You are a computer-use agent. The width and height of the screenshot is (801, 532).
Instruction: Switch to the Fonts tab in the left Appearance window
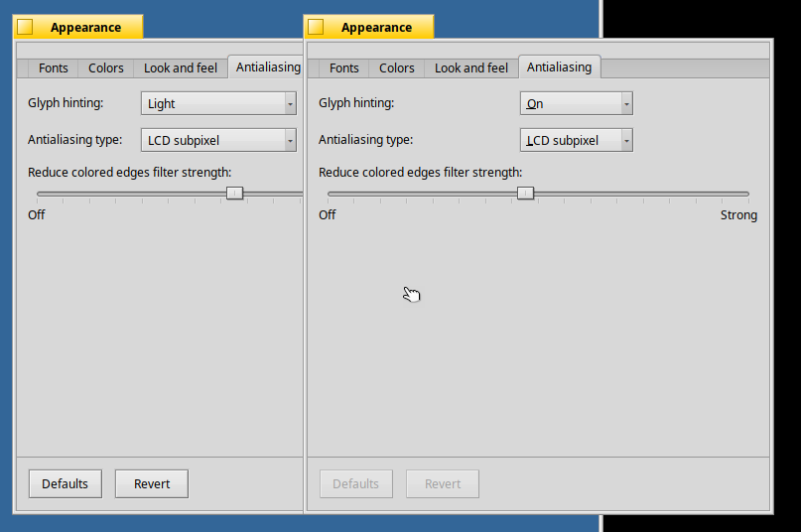click(x=54, y=67)
